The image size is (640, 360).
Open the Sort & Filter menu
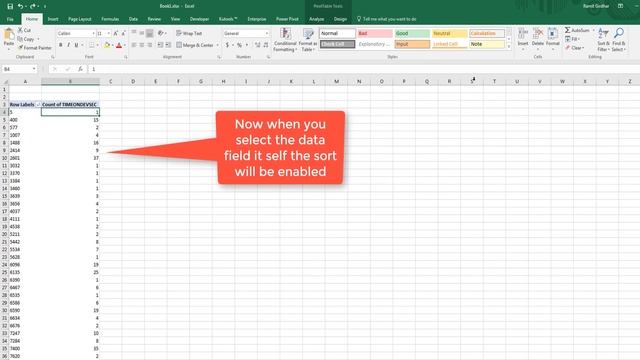pyautogui.click(x=603, y=40)
